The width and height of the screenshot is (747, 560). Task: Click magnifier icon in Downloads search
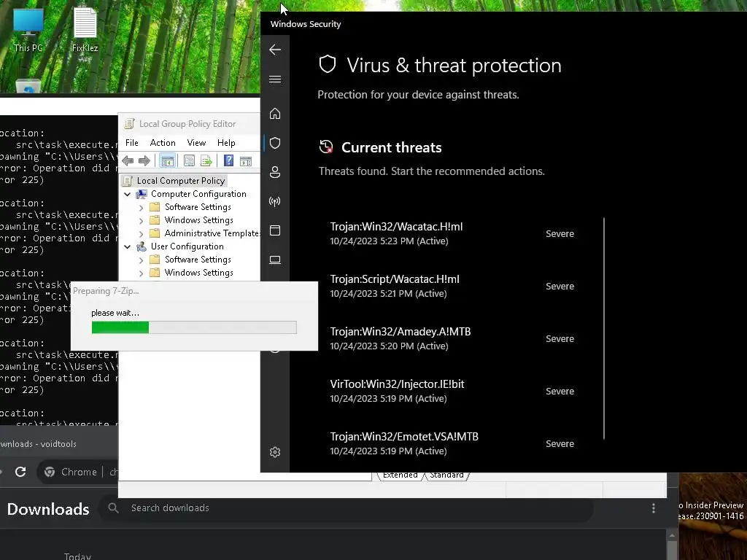coord(113,508)
